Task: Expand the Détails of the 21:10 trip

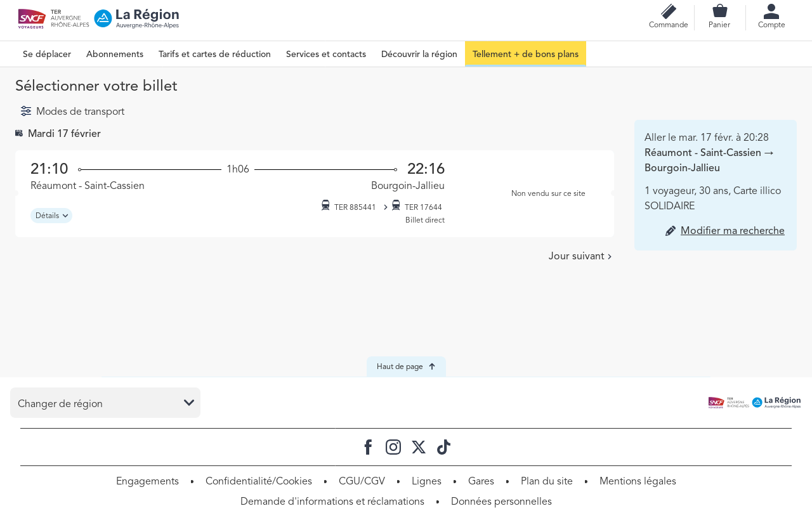Action: (x=51, y=216)
